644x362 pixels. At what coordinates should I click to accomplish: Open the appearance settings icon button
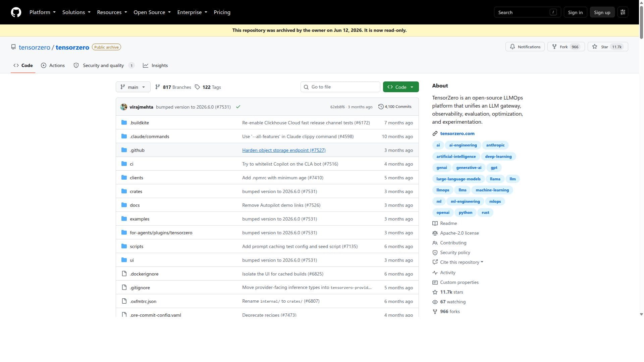pos(623,12)
